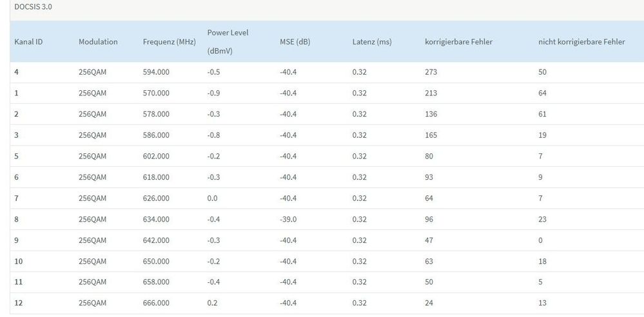Click correctable errors value 273

tap(431, 72)
